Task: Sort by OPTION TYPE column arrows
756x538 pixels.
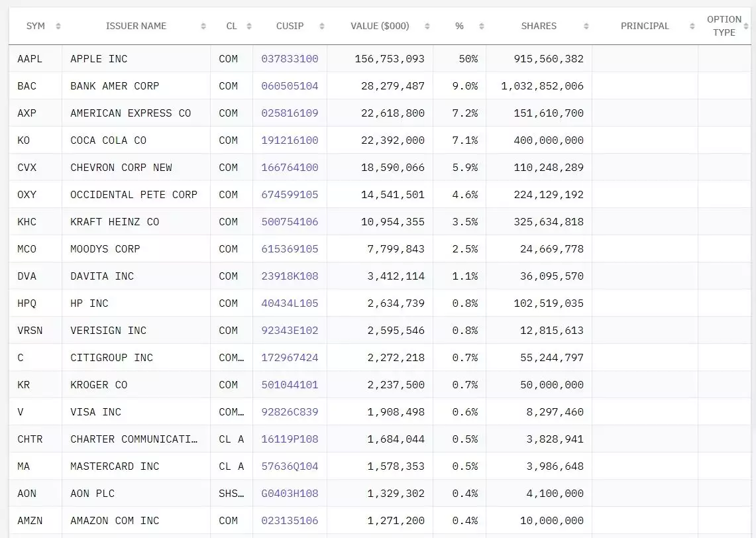Action: coord(746,26)
